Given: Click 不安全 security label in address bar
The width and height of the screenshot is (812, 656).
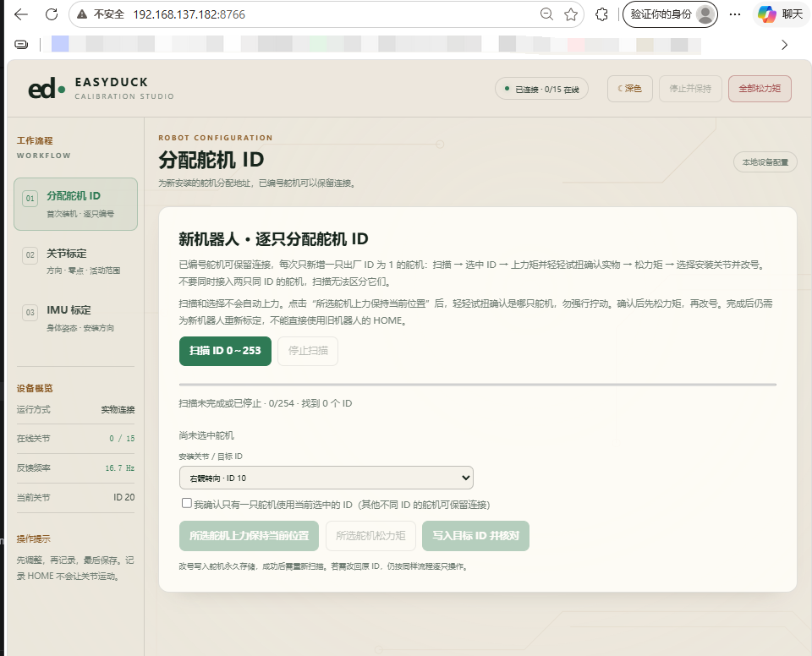Looking at the screenshot, I should (109, 14).
